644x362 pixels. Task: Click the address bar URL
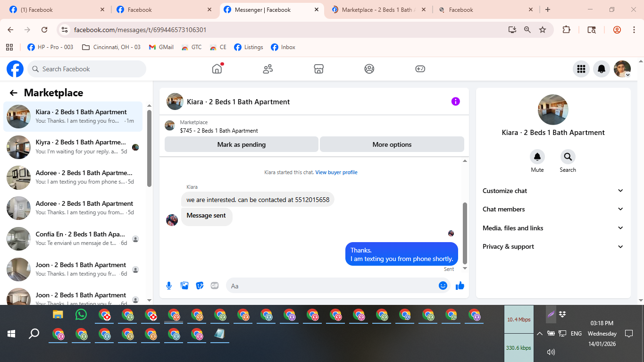tap(140, 30)
